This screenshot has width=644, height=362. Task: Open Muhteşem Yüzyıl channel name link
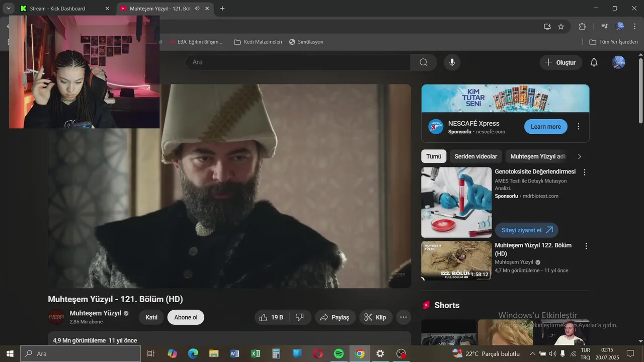click(x=95, y=313)
